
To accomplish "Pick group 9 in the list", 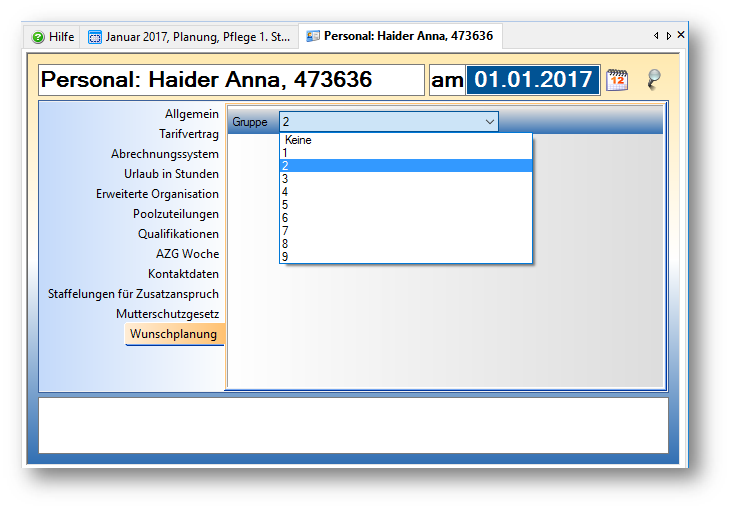I will point(285,257).
